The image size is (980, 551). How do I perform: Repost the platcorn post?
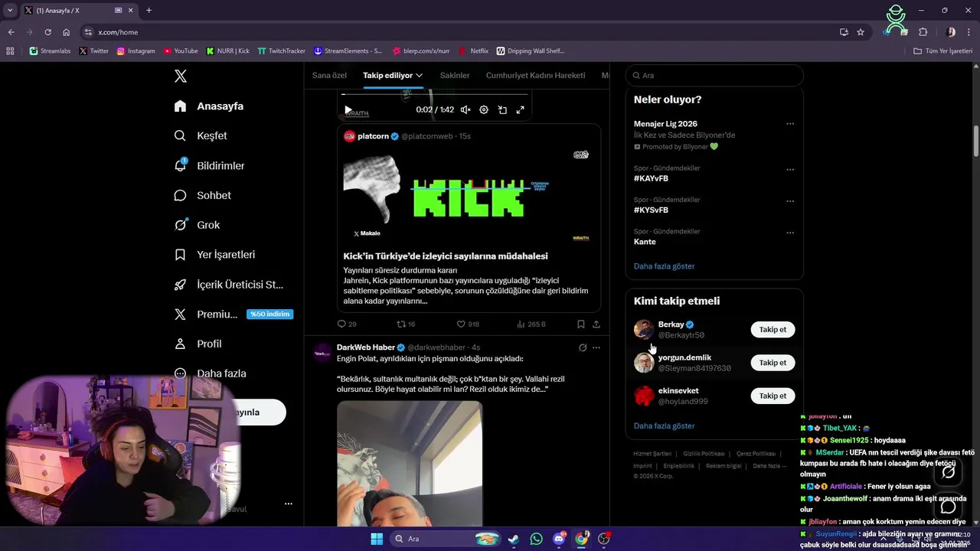[406, 324]
